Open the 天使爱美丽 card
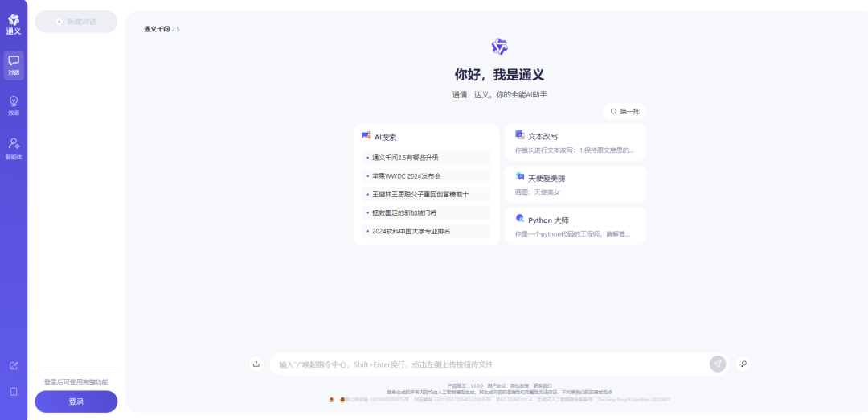Viewport: 868px width, 420px height. (575, 184)
